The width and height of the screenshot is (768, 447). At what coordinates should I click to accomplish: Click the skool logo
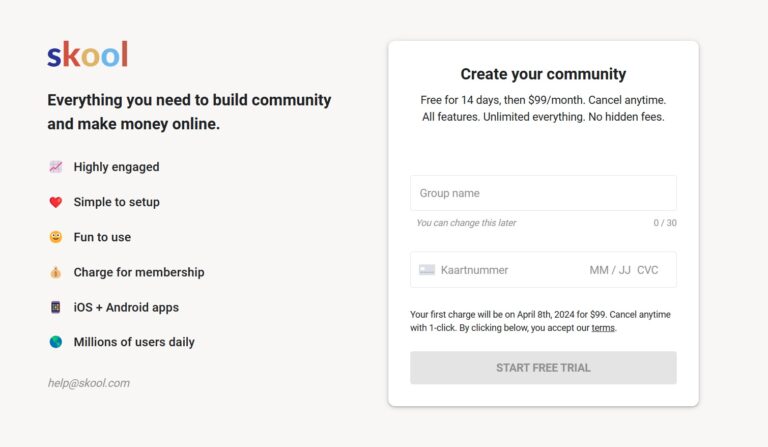[87, 54]
